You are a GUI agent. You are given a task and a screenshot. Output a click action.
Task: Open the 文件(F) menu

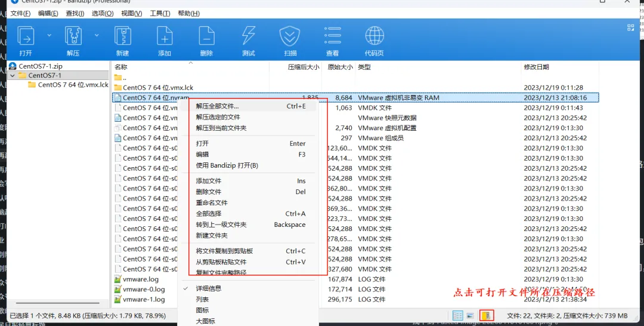pos(20,13)
